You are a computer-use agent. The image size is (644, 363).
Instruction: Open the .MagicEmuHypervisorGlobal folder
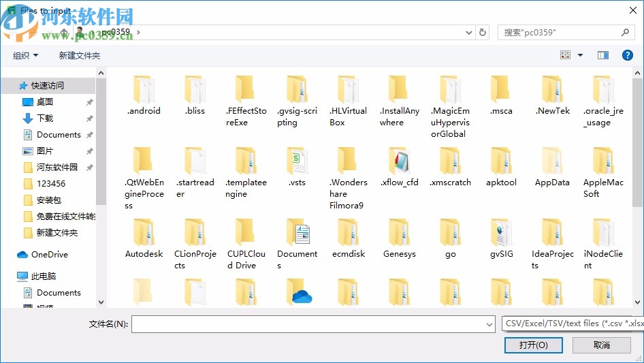[450, 107]
